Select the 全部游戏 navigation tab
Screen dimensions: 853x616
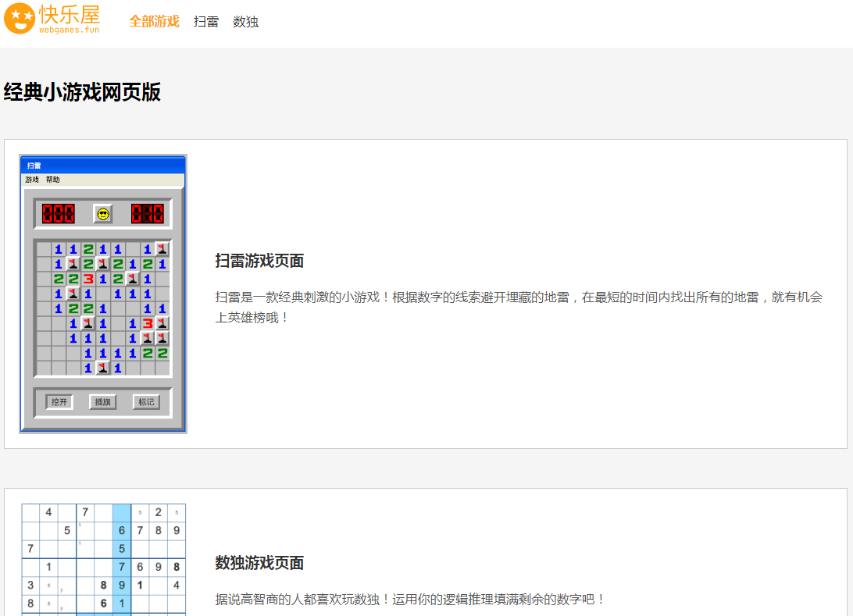click(154, 22)
